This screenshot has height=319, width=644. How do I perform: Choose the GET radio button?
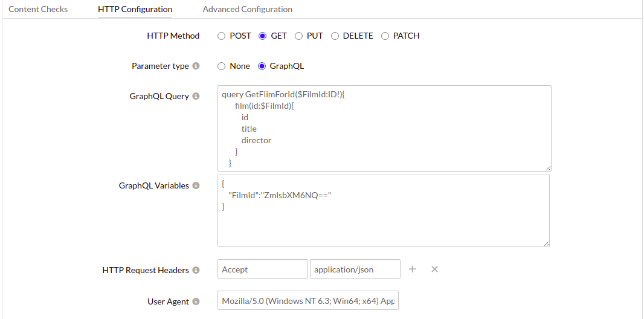coord(263,36)
